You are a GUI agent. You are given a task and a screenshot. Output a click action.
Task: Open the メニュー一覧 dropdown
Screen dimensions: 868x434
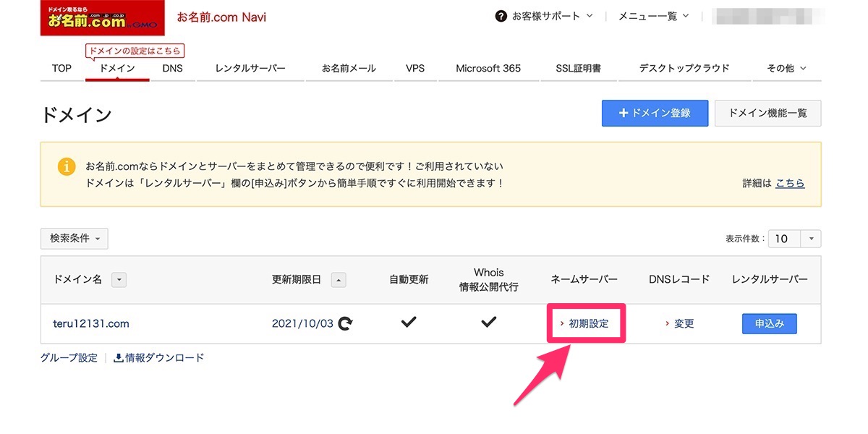(x=654, y=16)
